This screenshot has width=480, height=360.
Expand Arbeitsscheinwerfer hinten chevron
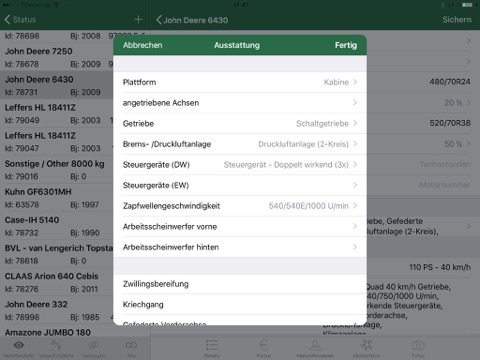tap(355, 247)
